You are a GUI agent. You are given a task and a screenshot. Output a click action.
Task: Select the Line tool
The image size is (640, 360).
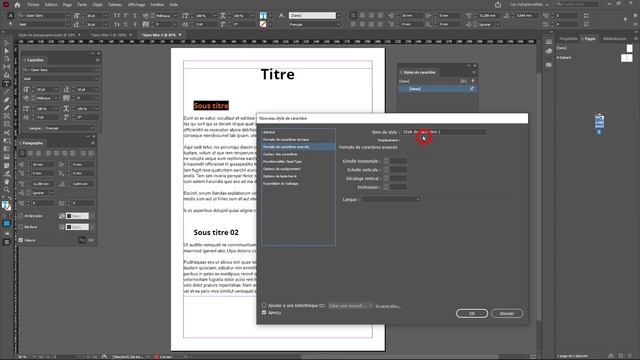pyautogui.click(x=7, y=92)
